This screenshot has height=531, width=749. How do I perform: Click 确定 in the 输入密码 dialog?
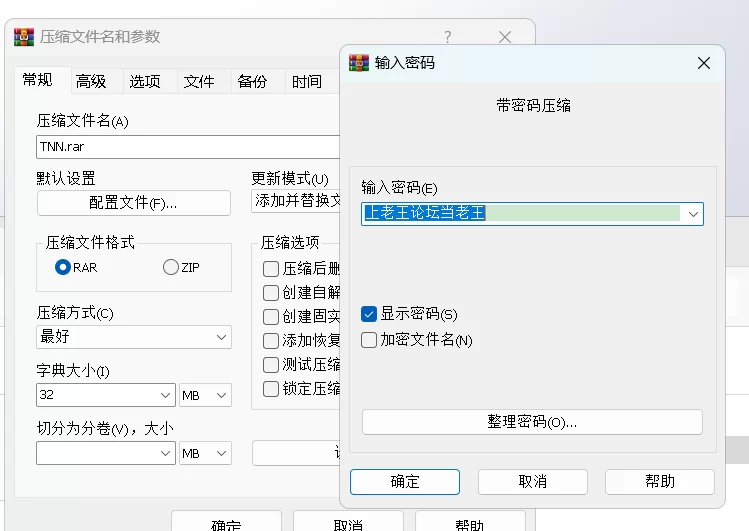405,481
